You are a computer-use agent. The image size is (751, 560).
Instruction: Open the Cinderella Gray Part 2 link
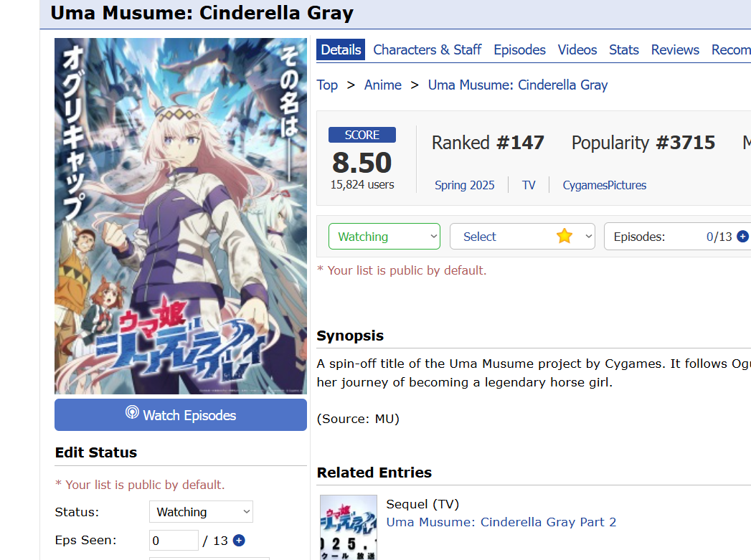(x=501, y=522)
